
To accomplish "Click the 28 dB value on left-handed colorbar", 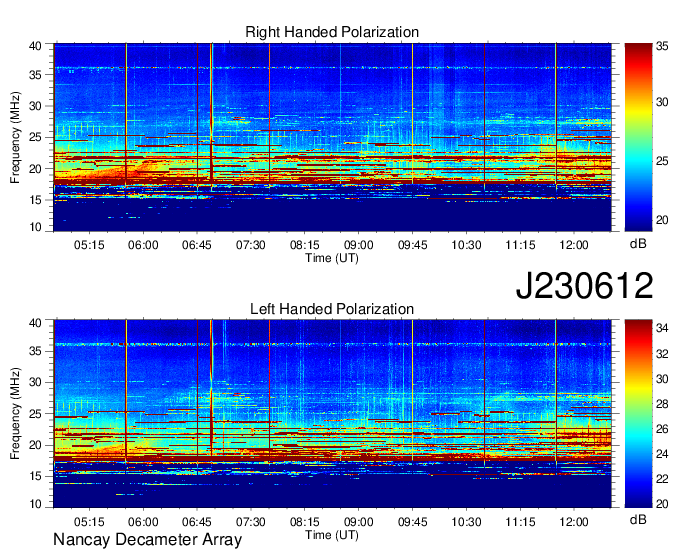I will tap(662, 404).
